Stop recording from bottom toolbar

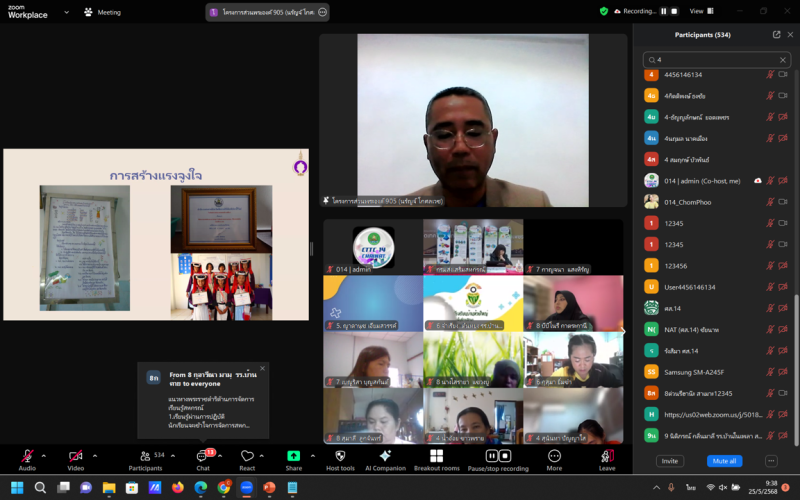[x=505, y=456]
